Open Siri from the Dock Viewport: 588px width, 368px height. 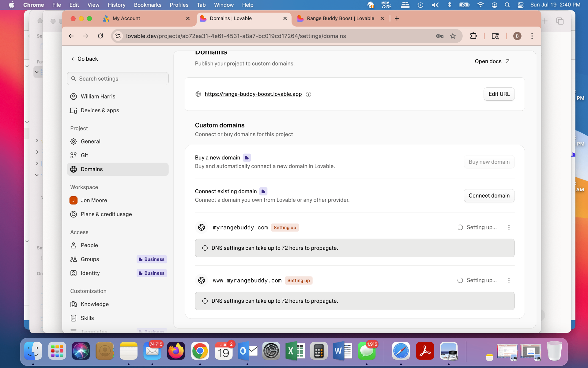coord(81,351)
